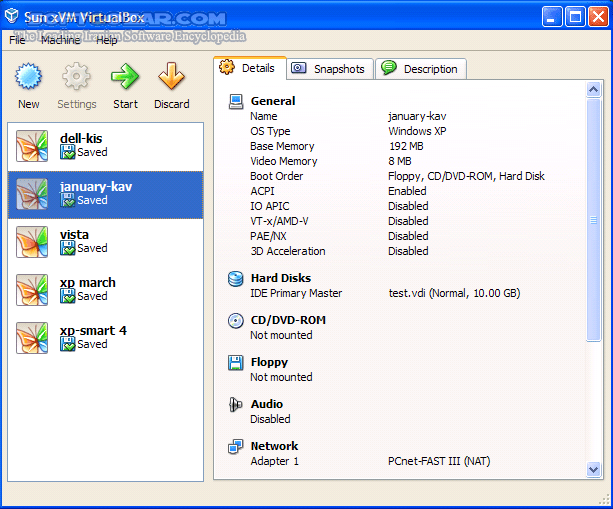Click the test.vdi hard disk value
Screen dimensions: 613x509
[454, 293]
